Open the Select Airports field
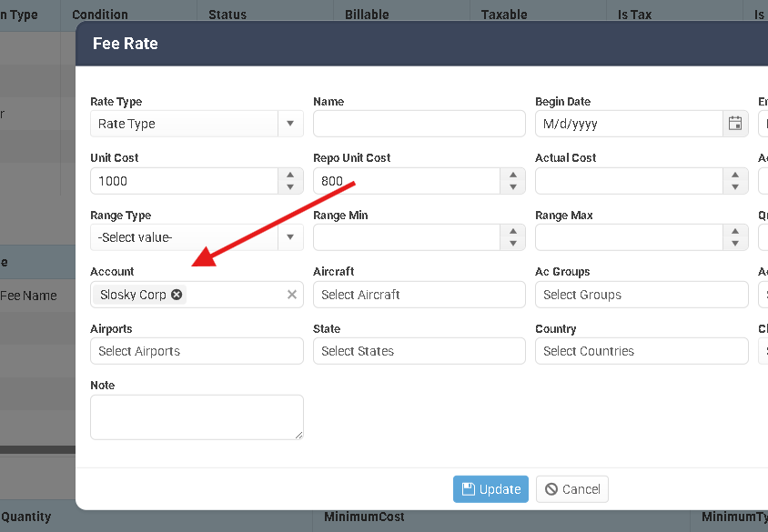The width and height of the screenshot is (768, 532). tap(197, 351)
